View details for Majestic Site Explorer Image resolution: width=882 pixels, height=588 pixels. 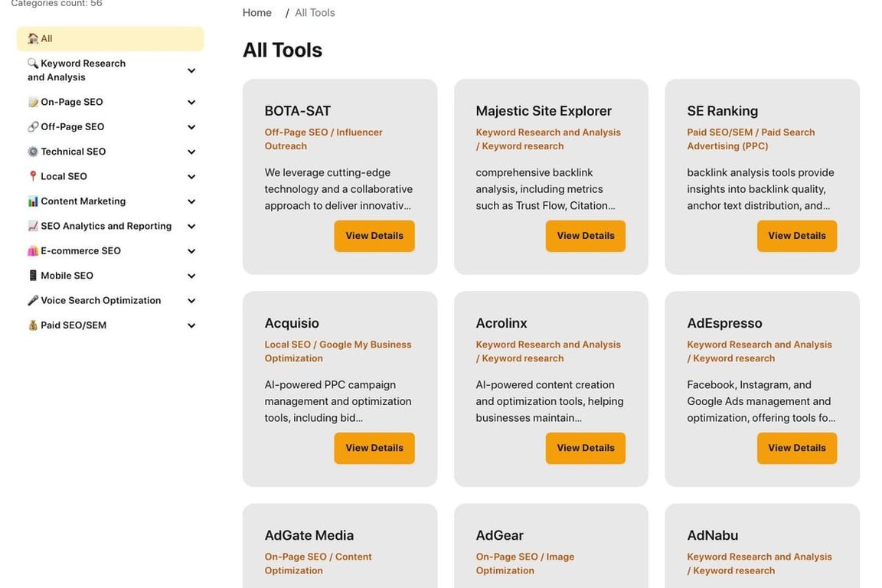[586, 236]
